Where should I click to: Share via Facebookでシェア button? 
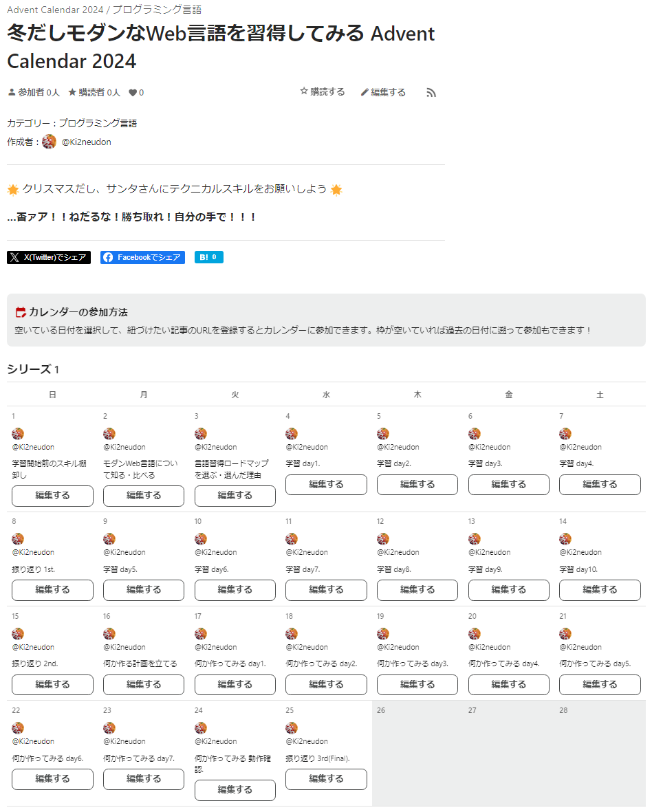click(x=142, y=257)
